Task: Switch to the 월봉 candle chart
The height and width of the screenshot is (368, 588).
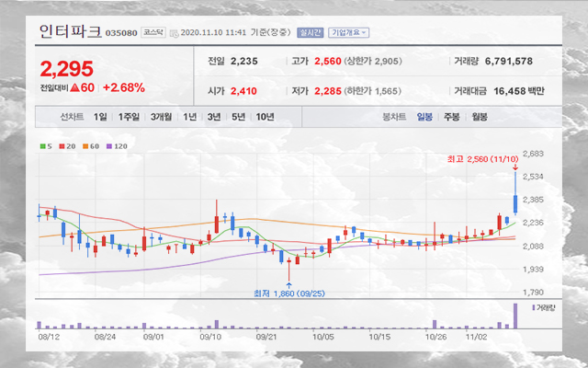Action: (x=480, y=117)
